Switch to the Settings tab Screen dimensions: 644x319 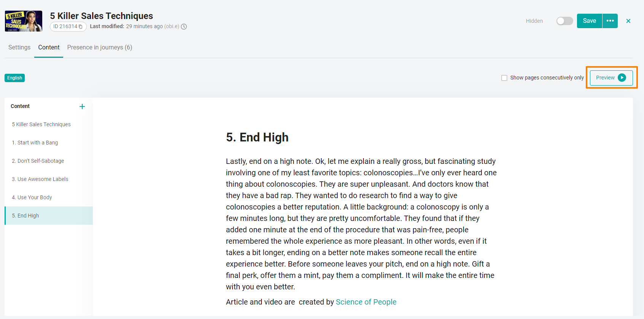19,47
